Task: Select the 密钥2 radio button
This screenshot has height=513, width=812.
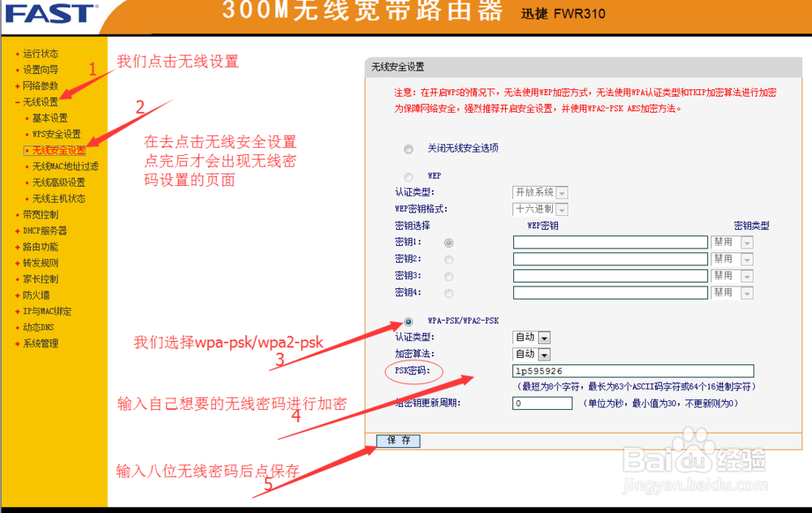Action: coord(448,260)
